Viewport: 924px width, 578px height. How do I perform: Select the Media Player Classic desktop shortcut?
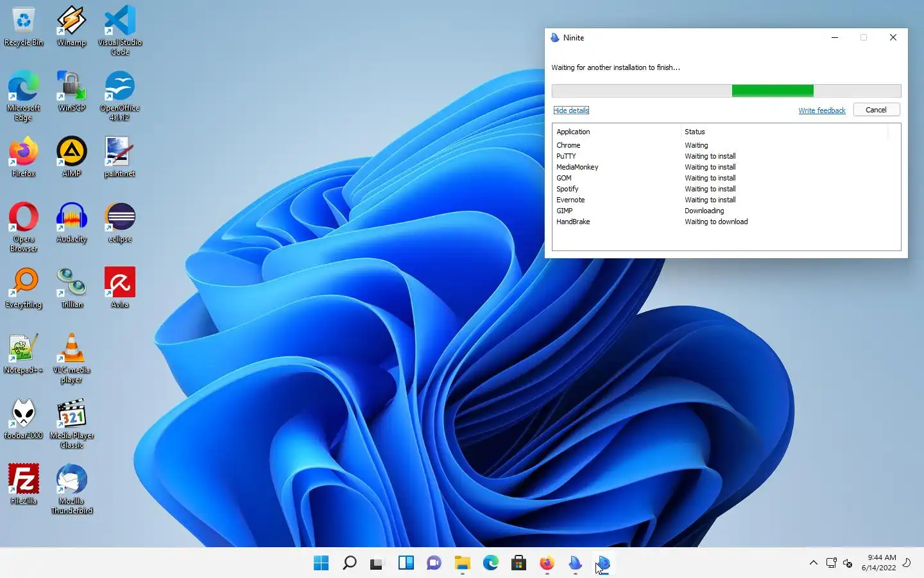click(x=71, y=424)
